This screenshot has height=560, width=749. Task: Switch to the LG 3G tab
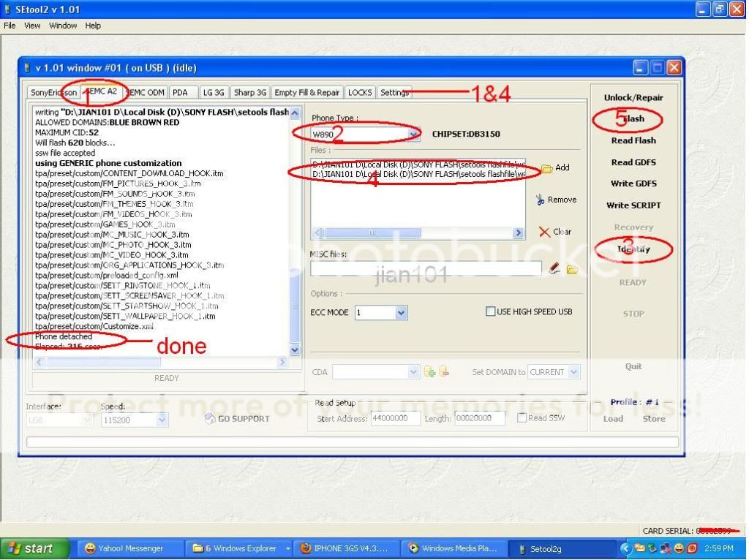click(214, 93)
